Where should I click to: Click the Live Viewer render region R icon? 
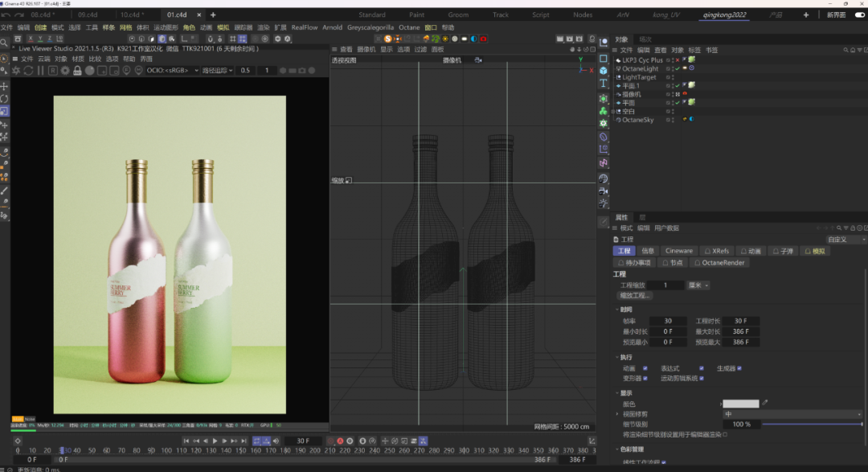pyautogui.click(x=52, y=70)
